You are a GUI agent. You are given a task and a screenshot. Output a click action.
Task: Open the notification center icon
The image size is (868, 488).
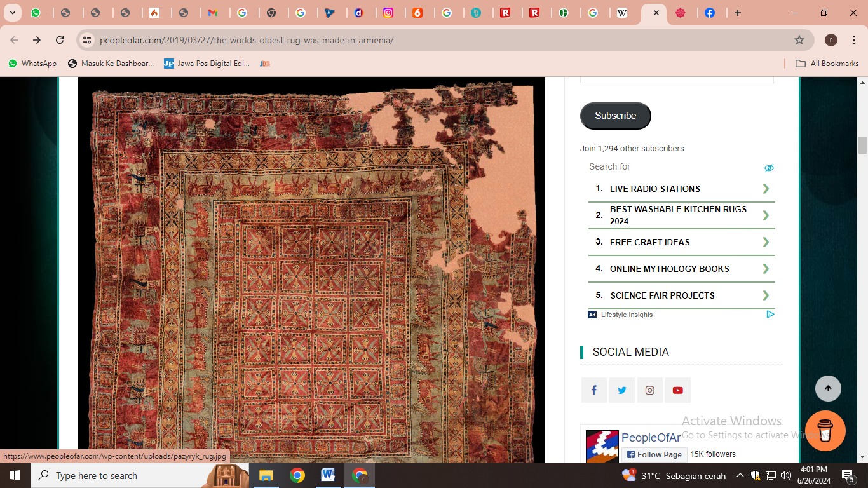tap(848, 475)
